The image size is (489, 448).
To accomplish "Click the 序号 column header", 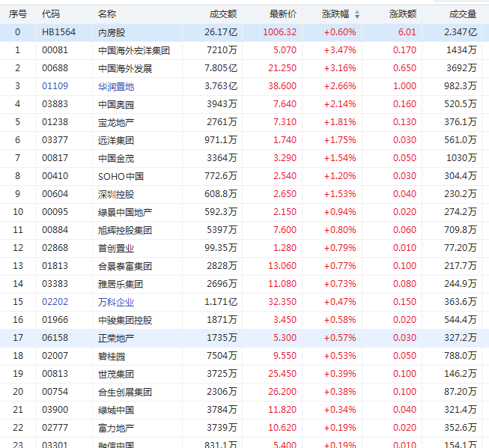I will [18, 14].
